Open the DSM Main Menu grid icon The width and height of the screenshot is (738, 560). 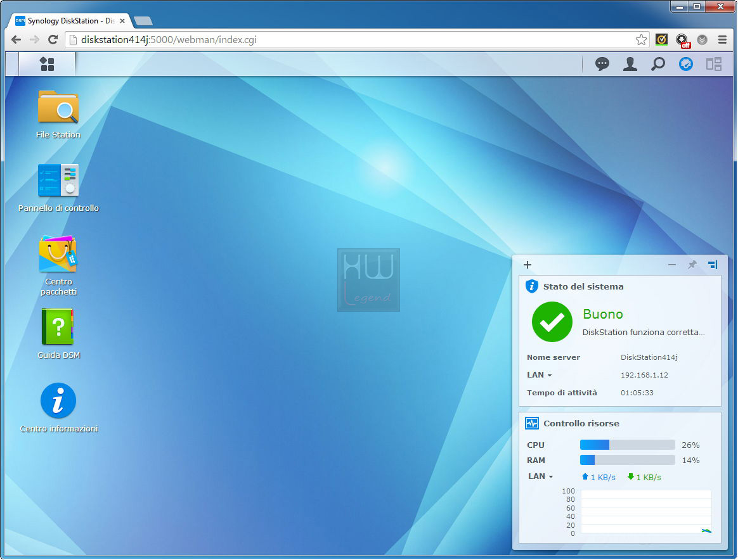47,64
